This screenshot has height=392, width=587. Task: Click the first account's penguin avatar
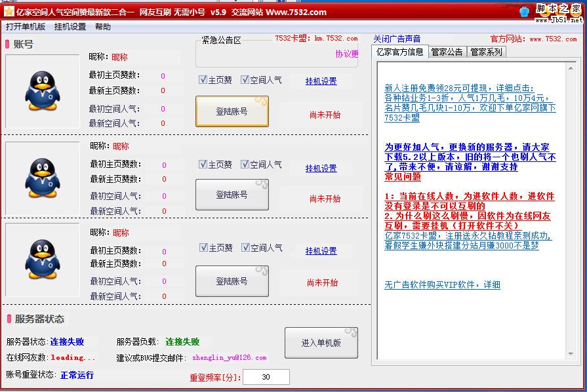(43, 91)
